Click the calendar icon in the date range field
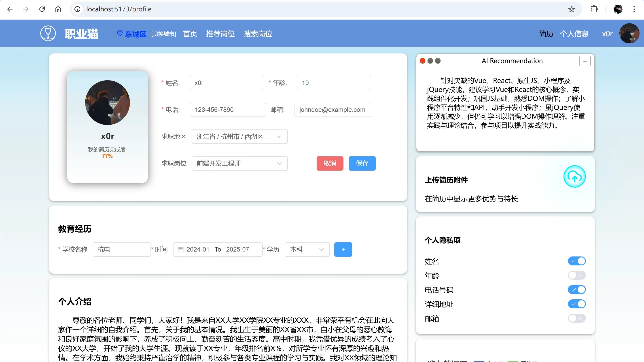This screenshot has height=362, width=644. tap(180, 250)
